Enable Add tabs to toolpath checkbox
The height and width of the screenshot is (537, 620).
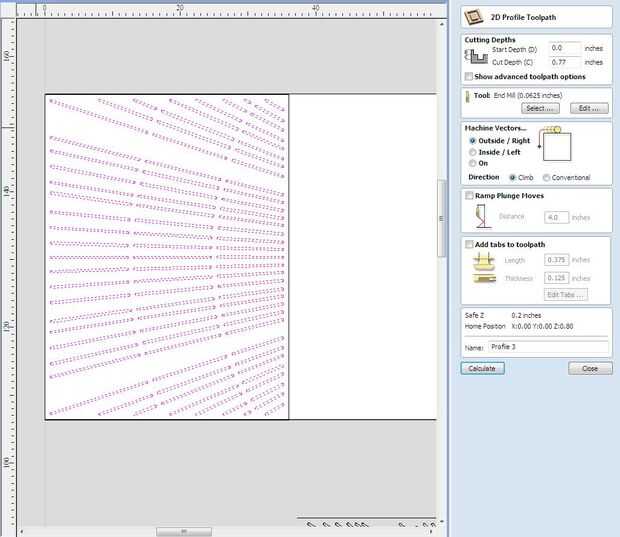click(469, 244)
